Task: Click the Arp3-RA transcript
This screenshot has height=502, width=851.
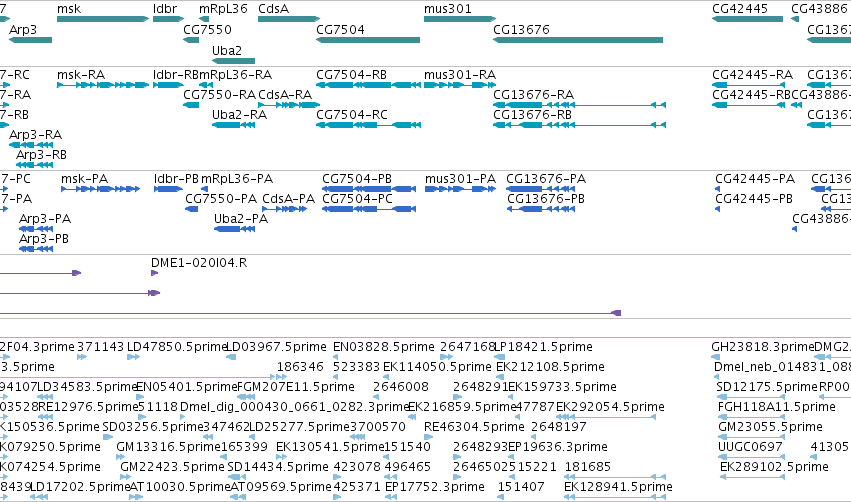Action: coord(31,145)
